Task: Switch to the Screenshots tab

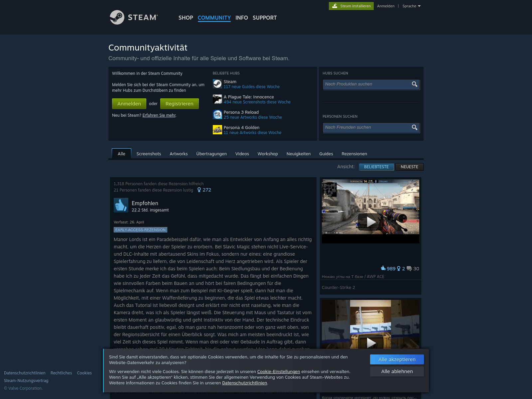Action: (149, 154)
